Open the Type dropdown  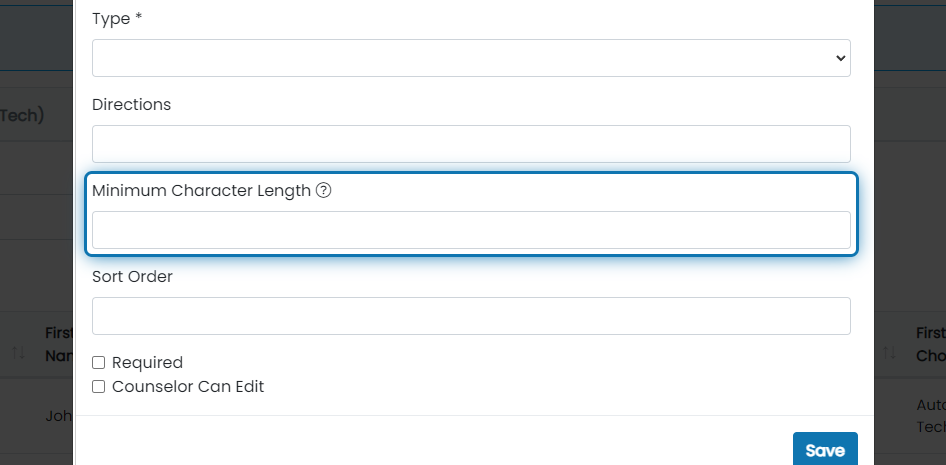(x=471, y=58)
